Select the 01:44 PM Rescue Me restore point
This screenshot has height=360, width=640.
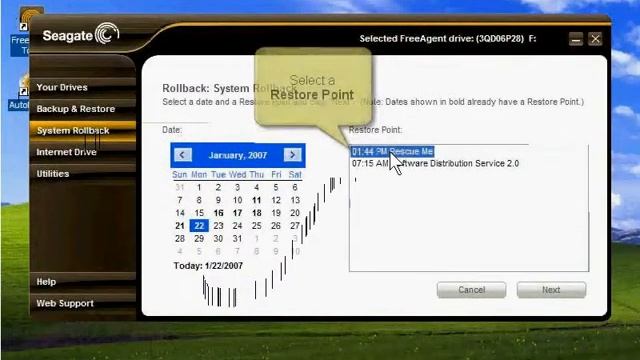coord(392,151)
